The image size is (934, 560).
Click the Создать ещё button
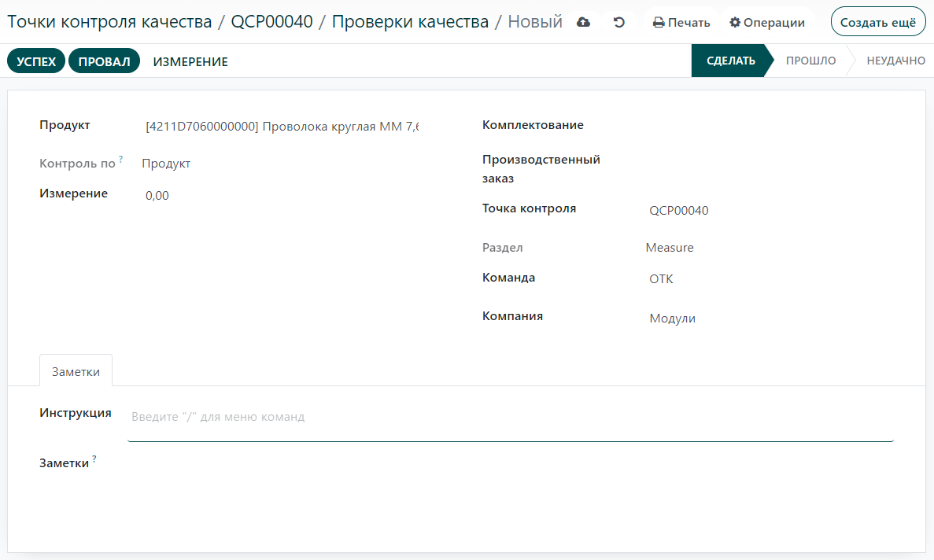pos(878,22)
